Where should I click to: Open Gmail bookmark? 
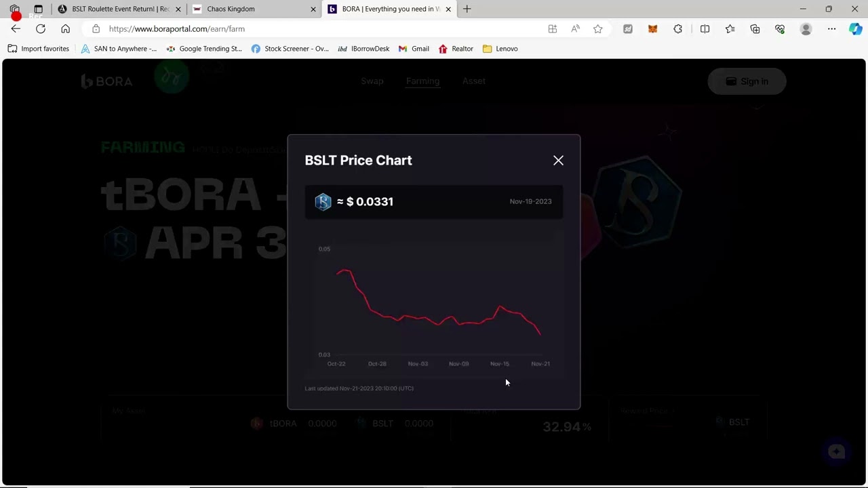coord(414,49)
